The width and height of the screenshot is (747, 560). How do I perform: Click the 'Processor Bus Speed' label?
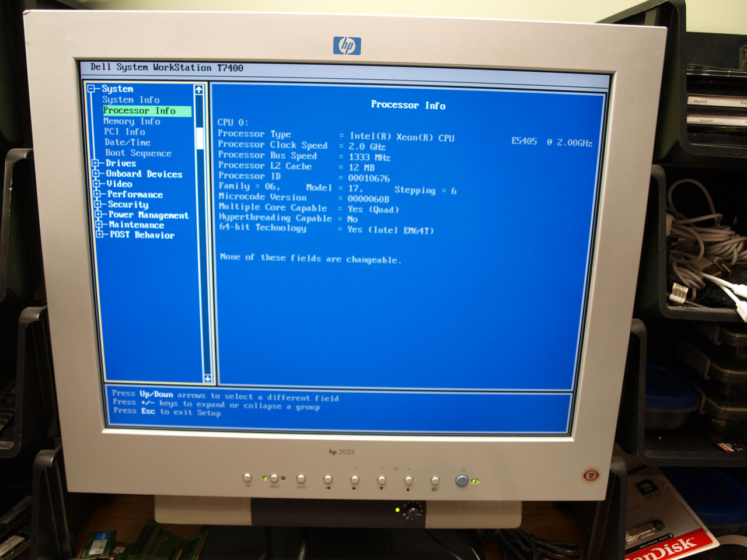coord(267,155)
